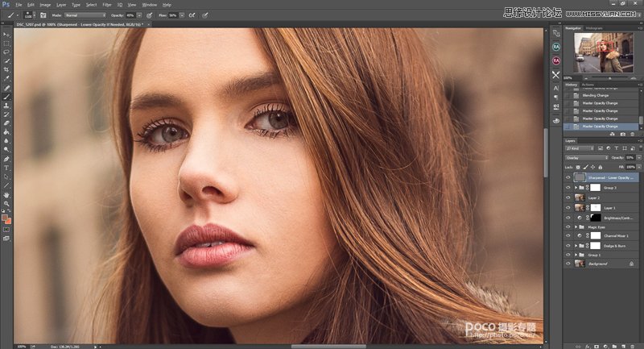The width and height of the screenshot is (644, 349).
Task: Hide the Channel Mixer 1 layer
Action: [x=568, y=235]
